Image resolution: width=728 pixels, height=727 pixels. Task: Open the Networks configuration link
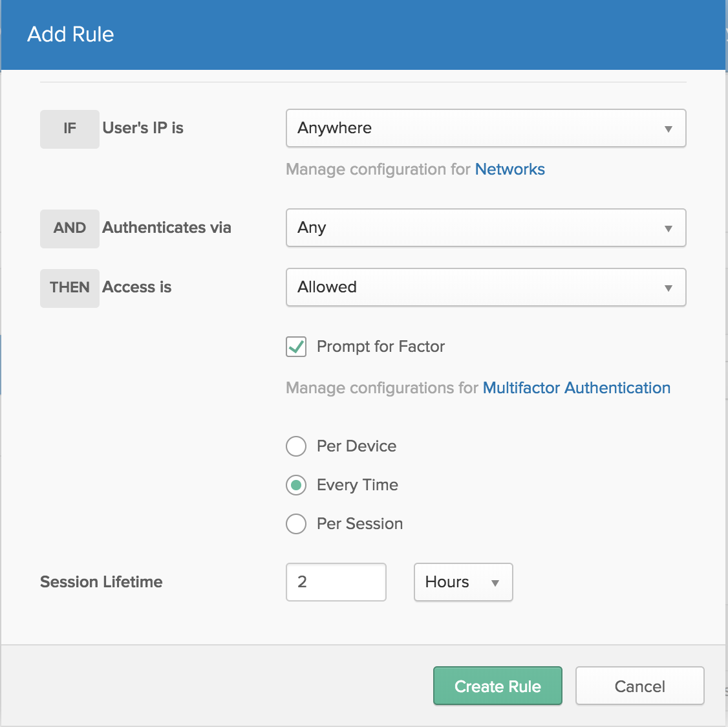pos(509,169)
